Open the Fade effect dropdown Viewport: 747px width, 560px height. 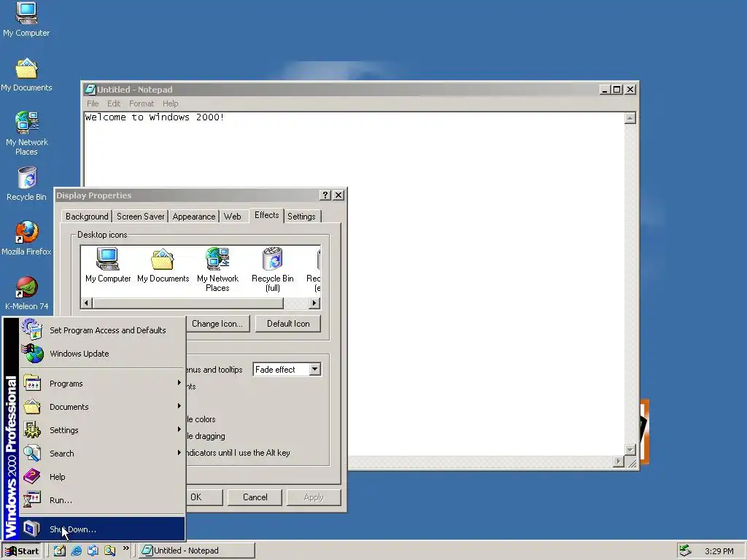point(315,369)
